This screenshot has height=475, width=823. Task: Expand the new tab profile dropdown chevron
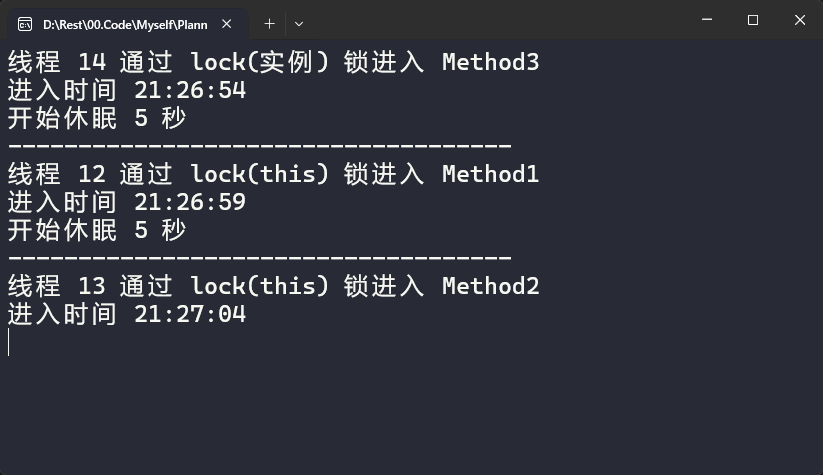[x=299, y=24]
